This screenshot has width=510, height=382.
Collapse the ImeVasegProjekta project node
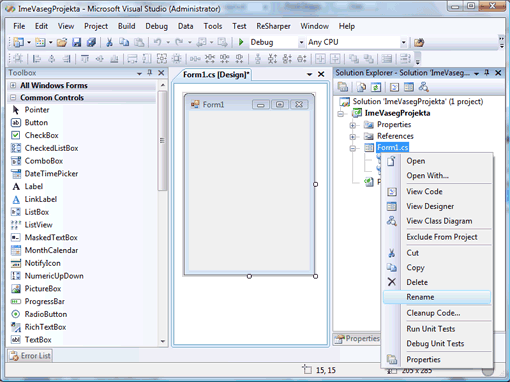point(341,114)
